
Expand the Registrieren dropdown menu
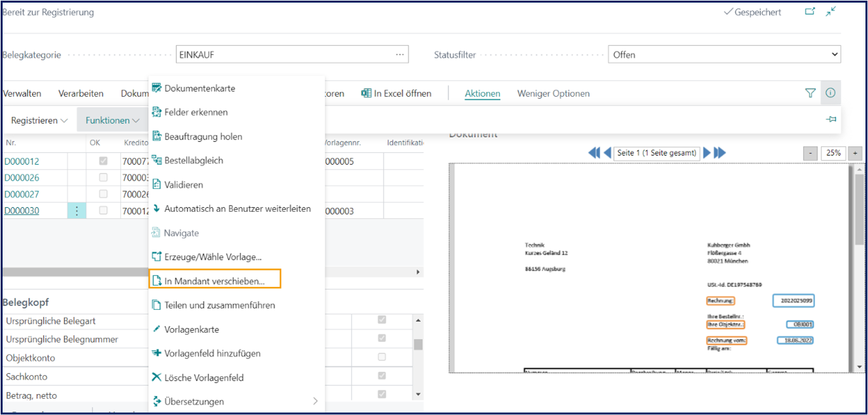coord(39,120)
